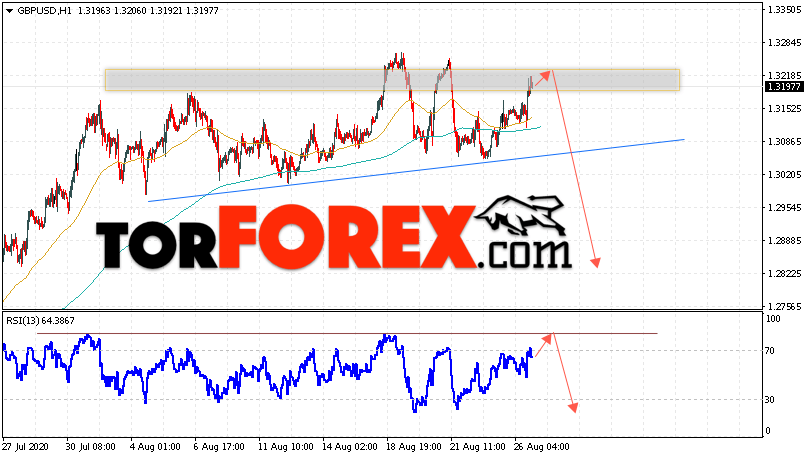This screenshot has width=808, height=458.
Task: Click the current price label 1.31977
Action: pyautogui.click(x=784, y=87)
